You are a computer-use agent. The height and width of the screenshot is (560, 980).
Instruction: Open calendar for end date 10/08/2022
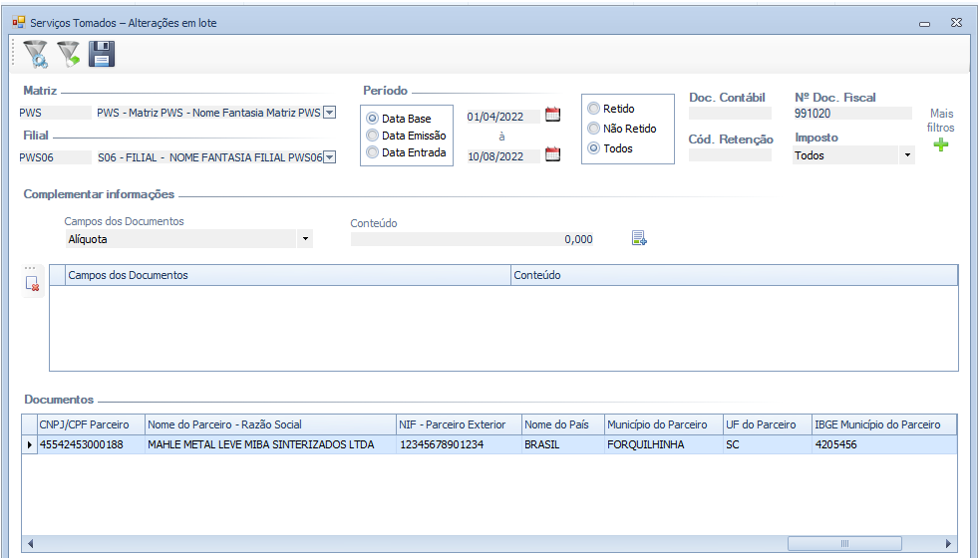pos(552,154)
